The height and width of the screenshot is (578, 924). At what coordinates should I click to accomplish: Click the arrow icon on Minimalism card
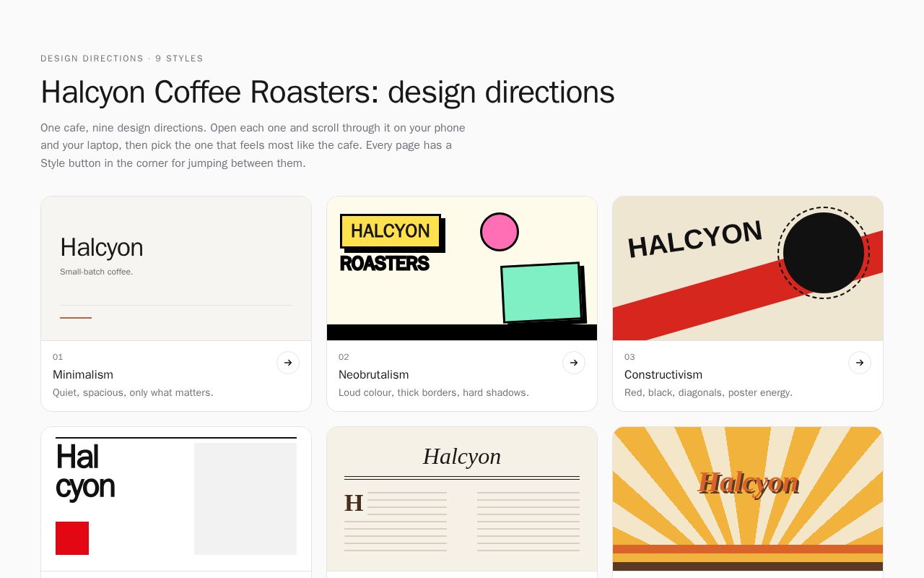(288, 363)
